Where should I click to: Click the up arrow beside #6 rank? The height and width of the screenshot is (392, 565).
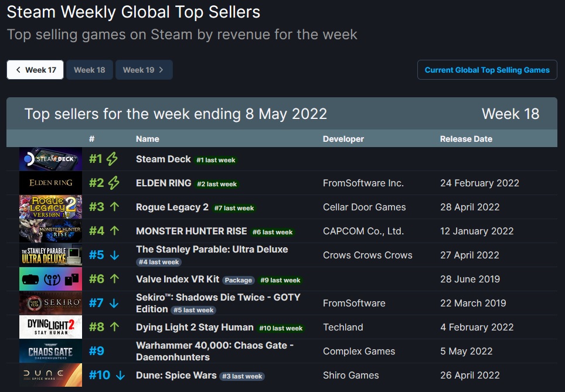click(115, 279)
